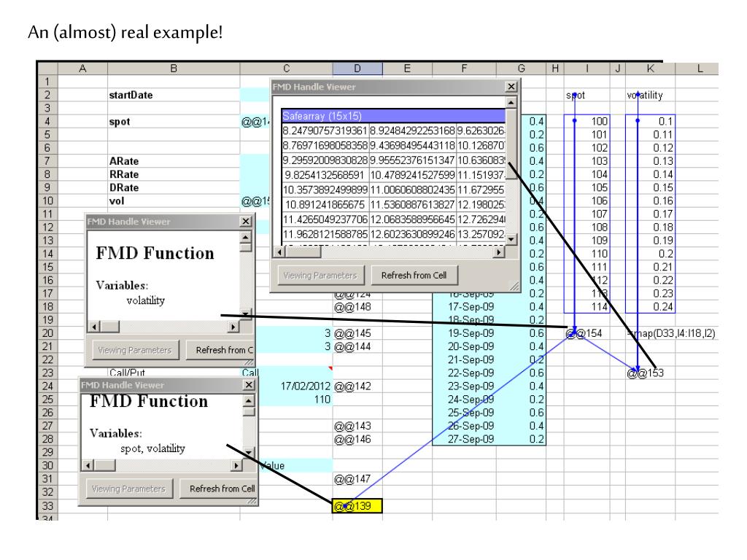Click scroll up arrow in volatility viewer
Image resolution: width=747 pixels, height=560 pixels.
(x=245, y=237)
